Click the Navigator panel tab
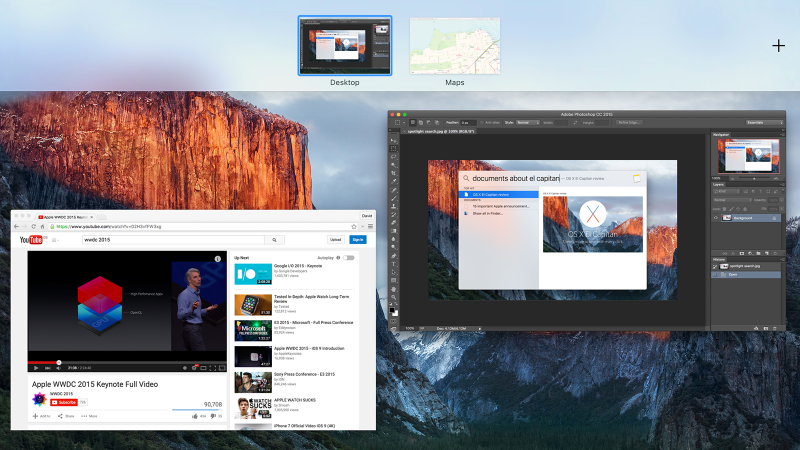The image size is (800, 450). (x=721, y=135)
